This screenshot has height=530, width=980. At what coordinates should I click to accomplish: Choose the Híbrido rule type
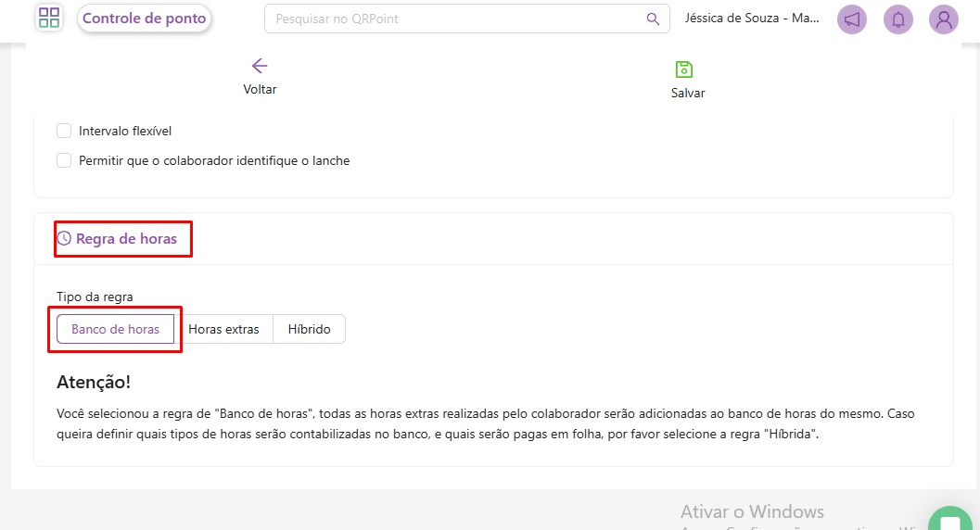point(309,329)
